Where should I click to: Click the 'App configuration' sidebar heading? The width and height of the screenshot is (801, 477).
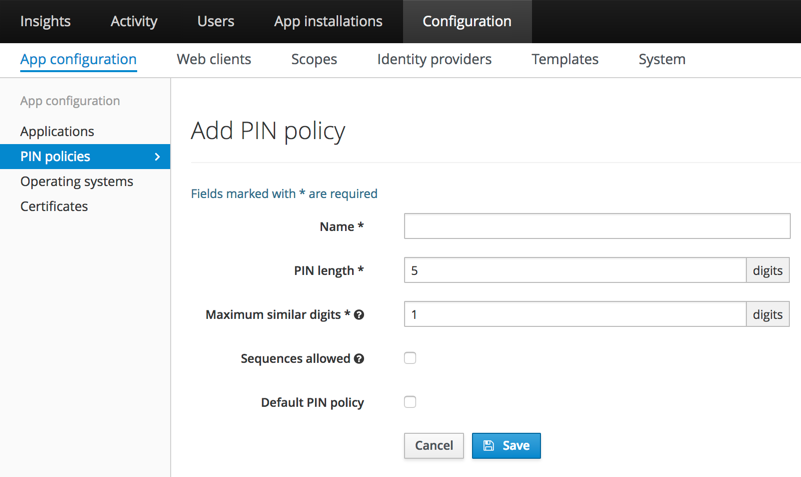point(70,101)
